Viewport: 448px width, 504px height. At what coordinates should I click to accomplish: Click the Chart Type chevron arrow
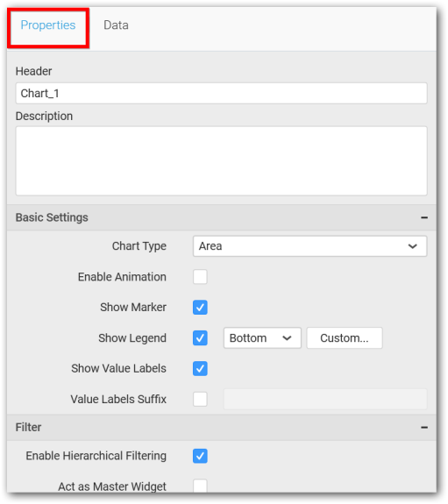(x=413, y=246)
